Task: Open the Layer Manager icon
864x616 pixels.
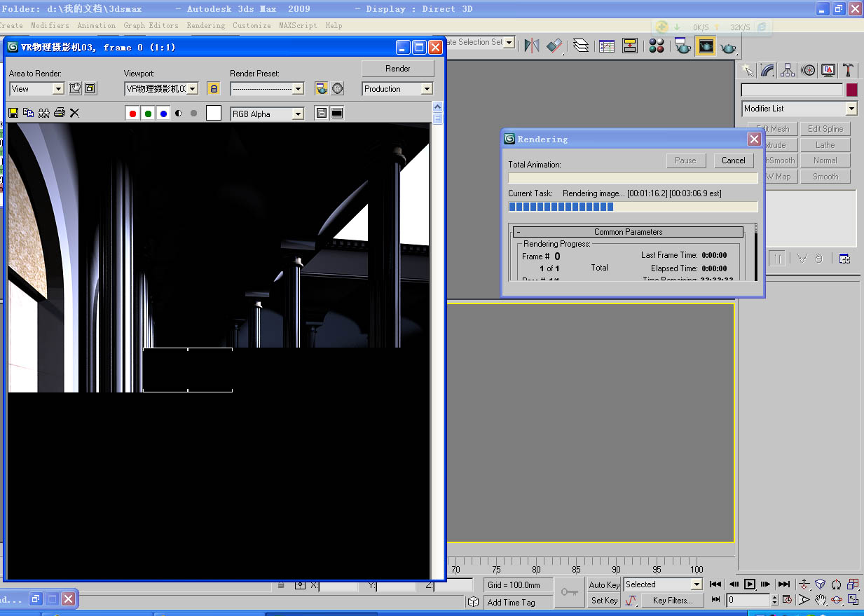Action: 581,46
